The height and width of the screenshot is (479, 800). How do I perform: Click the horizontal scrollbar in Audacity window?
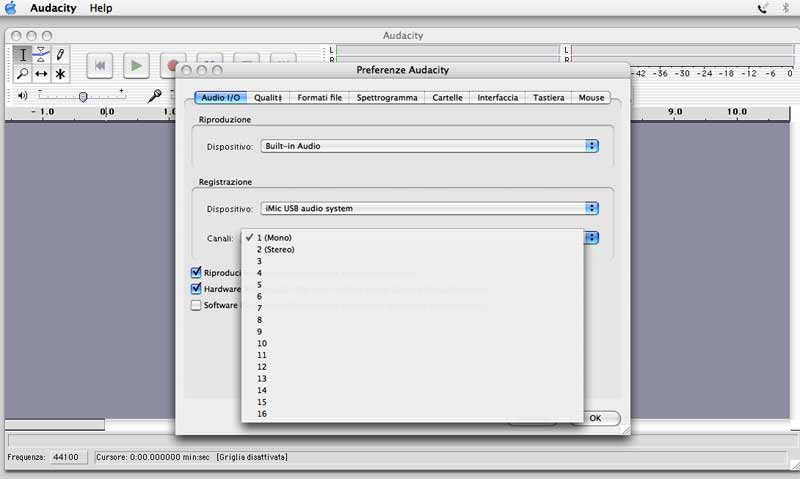[x=55, y=424]
